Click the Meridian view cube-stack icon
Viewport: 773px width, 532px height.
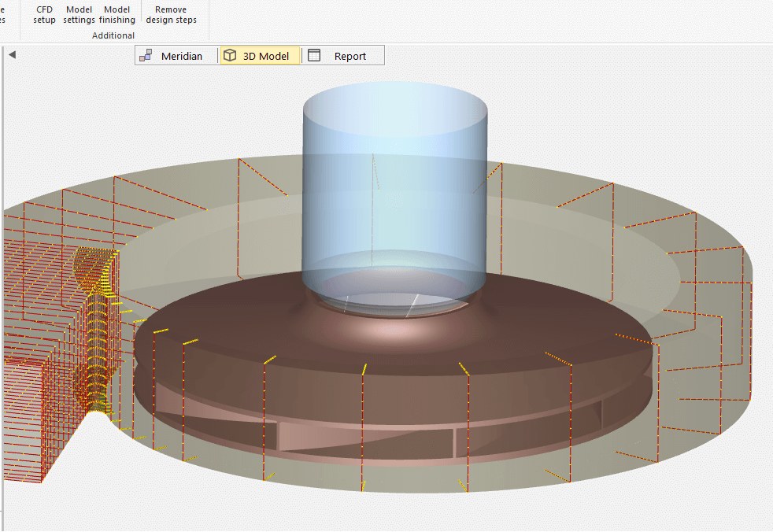click(146, 55)
